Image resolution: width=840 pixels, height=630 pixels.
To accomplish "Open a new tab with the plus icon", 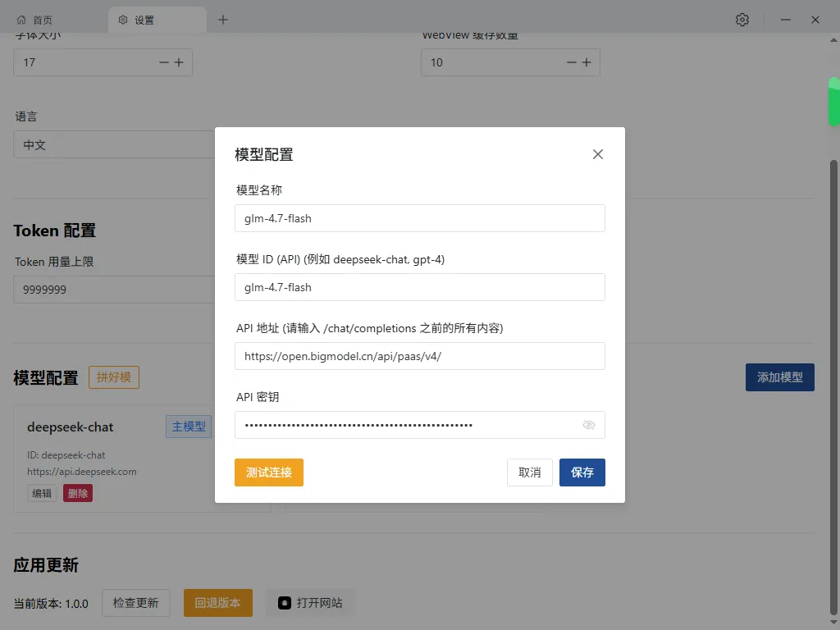I will [223, 19].
